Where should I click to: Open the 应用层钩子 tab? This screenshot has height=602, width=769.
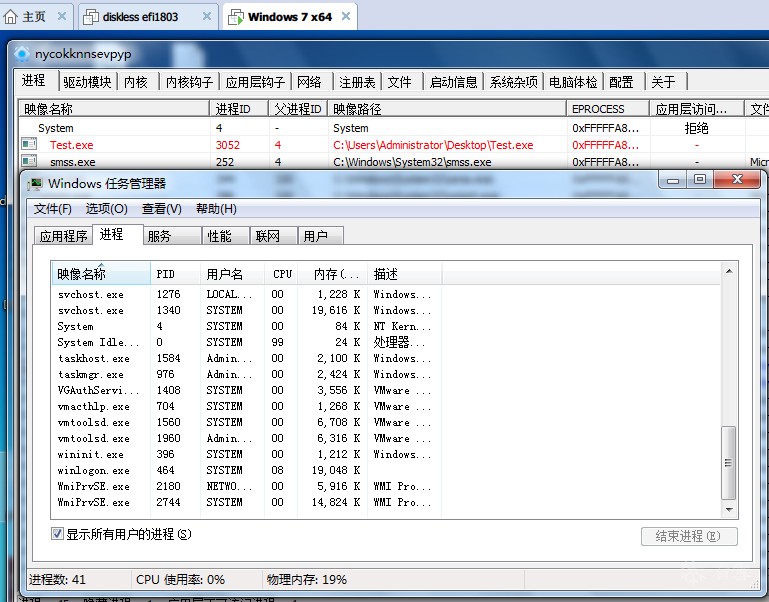pyautogui.click(x=255, y=82)
